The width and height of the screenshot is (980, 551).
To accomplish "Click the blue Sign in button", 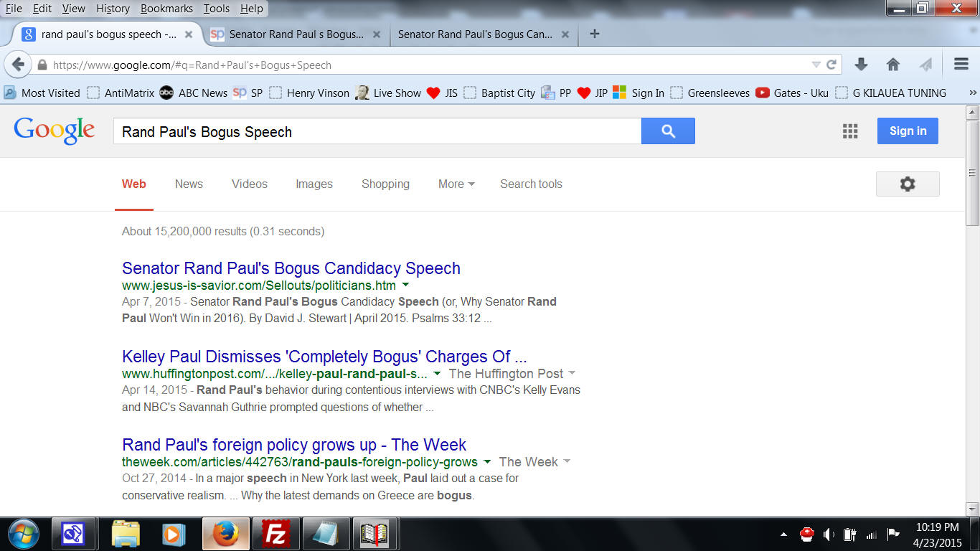I will click(908, 131).
